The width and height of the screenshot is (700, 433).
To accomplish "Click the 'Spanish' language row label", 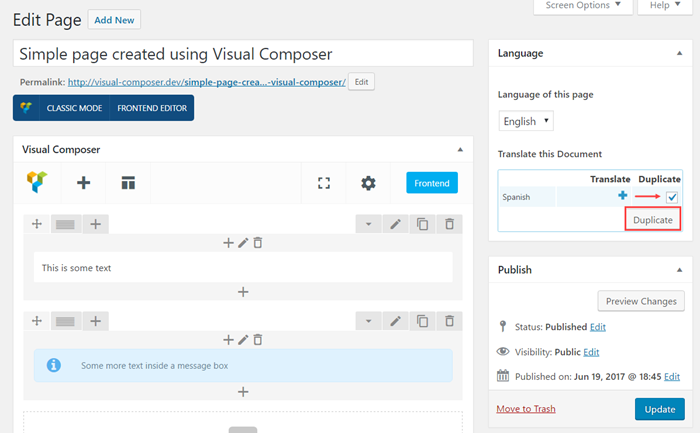I will point(516,197).
